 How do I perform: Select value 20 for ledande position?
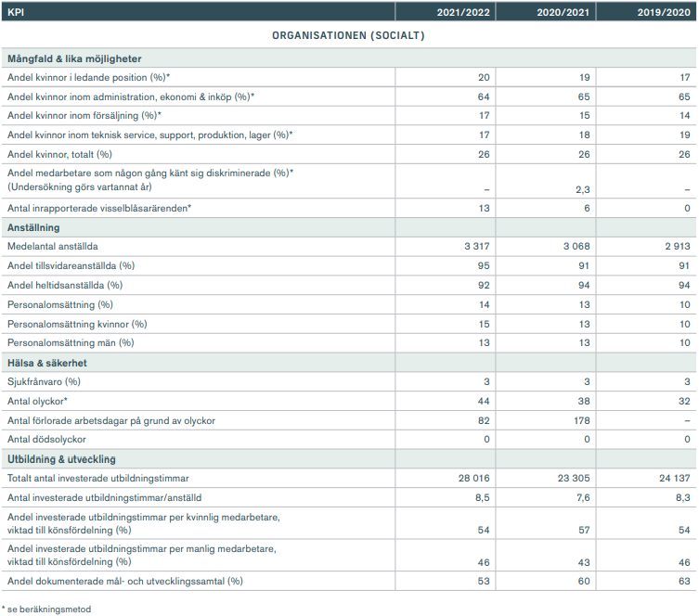[x=484, y=78]
